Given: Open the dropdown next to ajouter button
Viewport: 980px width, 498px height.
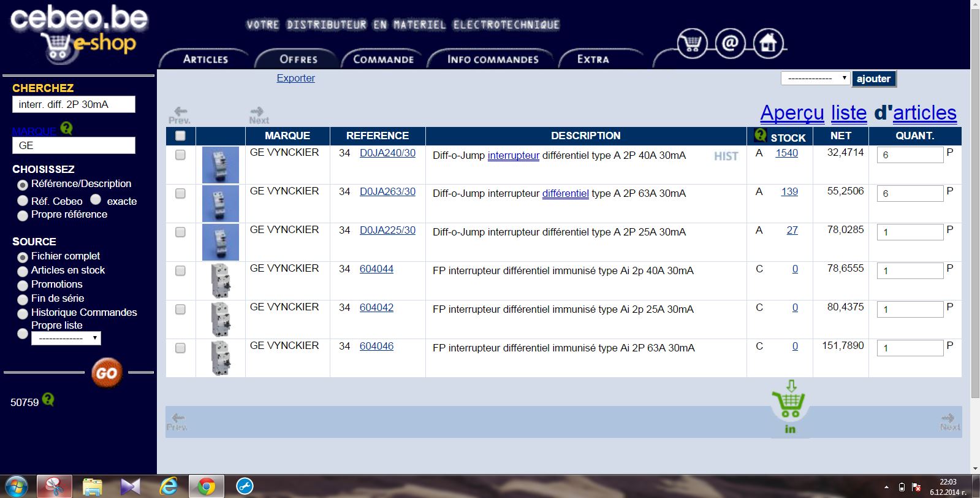Looking at the screenshot, I should point(815,79).
